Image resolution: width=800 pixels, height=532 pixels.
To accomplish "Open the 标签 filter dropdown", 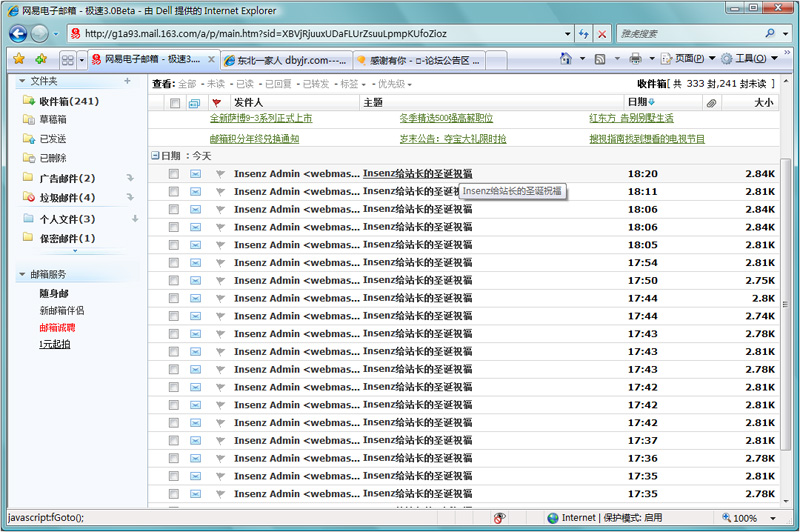I will [363, 85].
